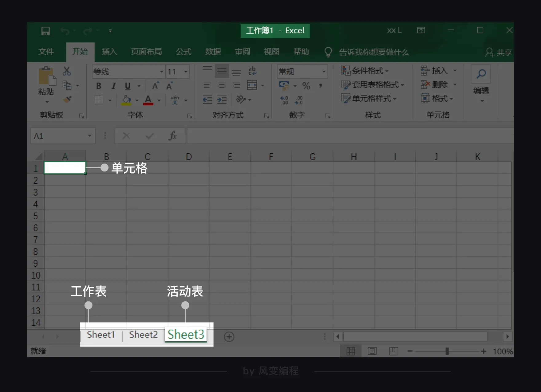Viewport: 541px width, 392px height.
Task: Click the Insert Function fx icon
Action: (172, 136)
